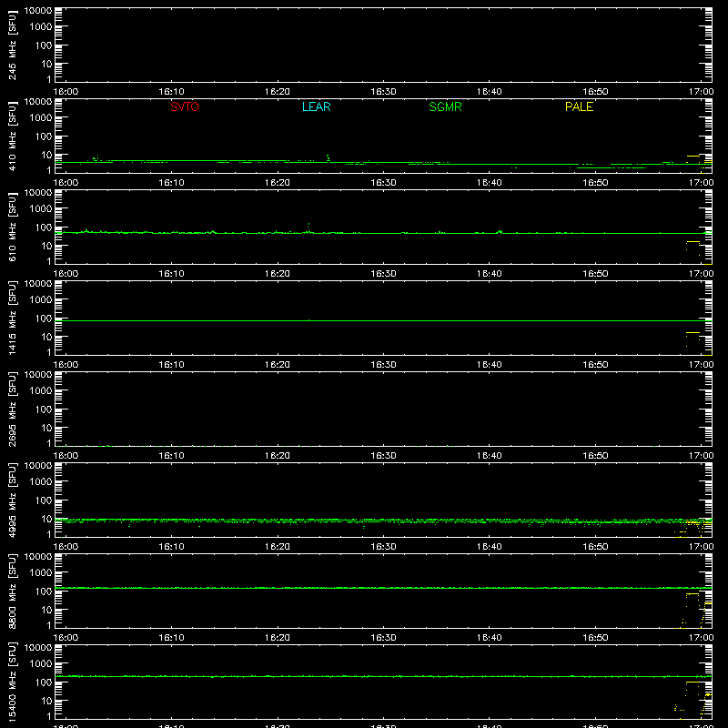Click the 16:50 time label below 2695 MHz plot
The height and width of the screenshot is (728, 728).
(595, 456)
